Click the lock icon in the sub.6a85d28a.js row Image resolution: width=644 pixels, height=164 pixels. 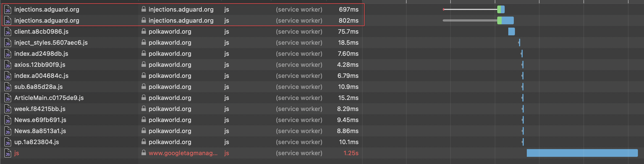pos(144,86)
